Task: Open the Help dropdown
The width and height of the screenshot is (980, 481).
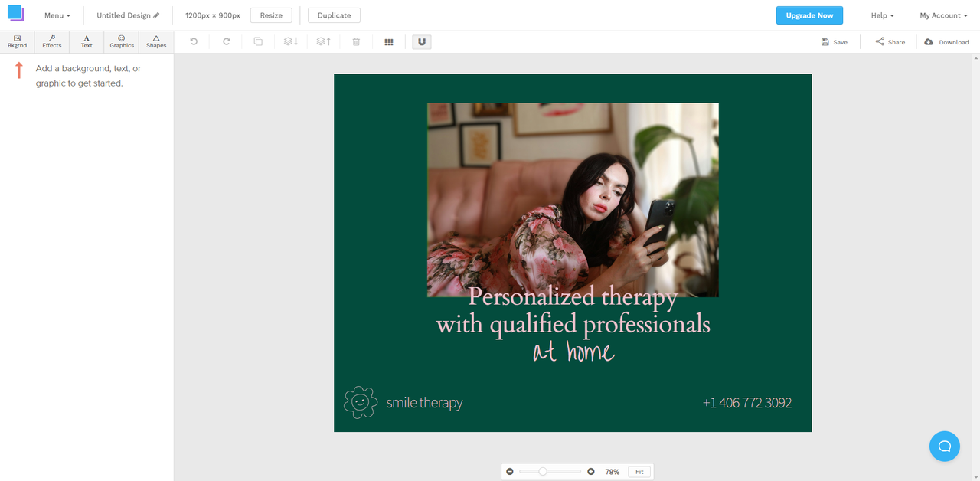Action: 882,15
